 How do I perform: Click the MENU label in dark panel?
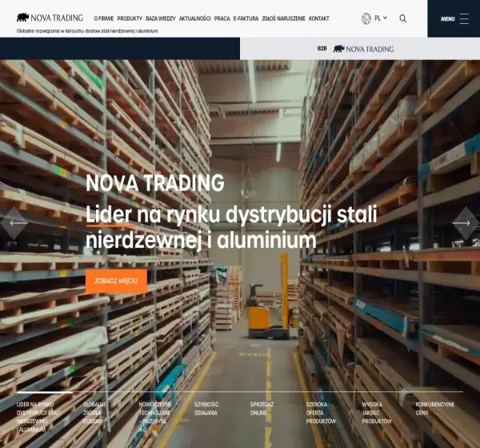pyautogui.click(x=447, y=19)
